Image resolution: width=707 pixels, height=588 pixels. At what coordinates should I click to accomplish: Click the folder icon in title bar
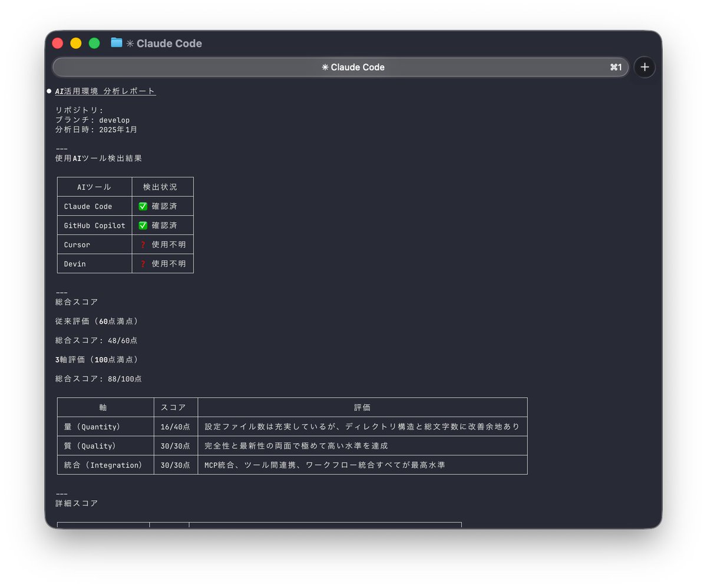117,43
